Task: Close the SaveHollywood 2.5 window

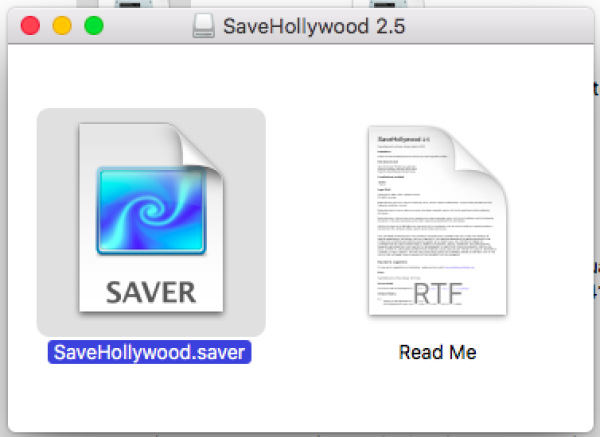Action: pos(30,26)
